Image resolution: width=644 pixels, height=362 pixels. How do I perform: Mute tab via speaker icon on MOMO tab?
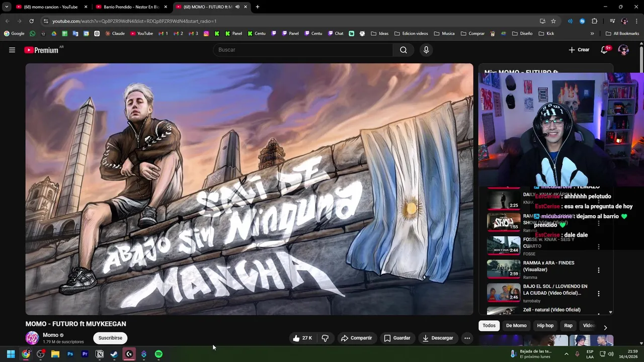click(237, 7)
